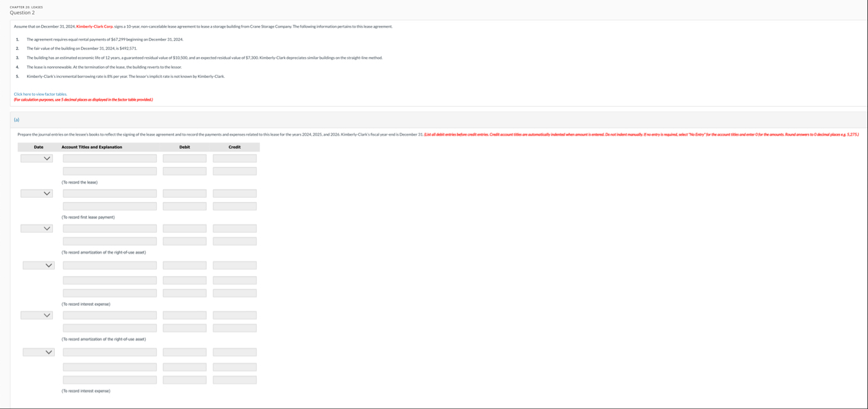This screenshot has height=409, width=868.
Task: Focus the second account title field of the second interest expense entry
Action: [109, 367]
